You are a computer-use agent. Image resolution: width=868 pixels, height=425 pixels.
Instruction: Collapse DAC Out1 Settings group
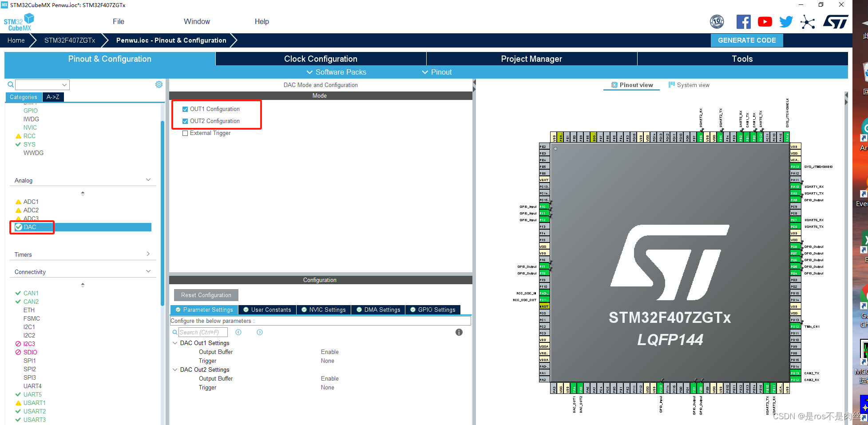click(175, 343)
